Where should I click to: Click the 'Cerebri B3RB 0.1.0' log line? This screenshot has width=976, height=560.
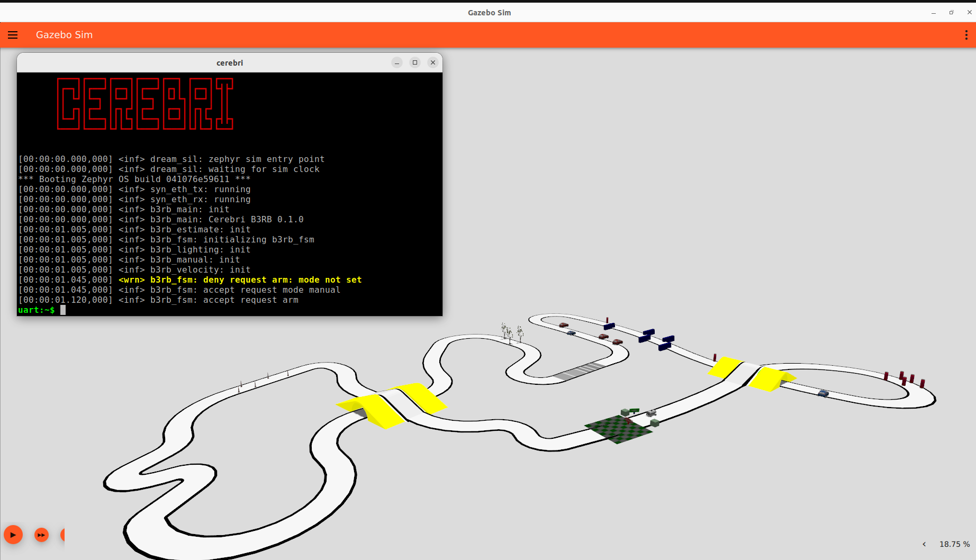pyautogui.click(x=161, y=220)
